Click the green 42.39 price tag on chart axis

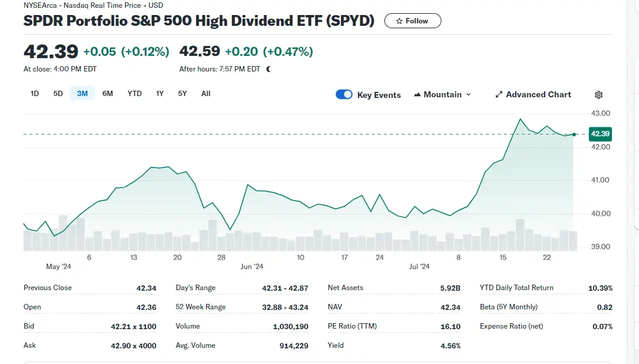coord(600,134)
